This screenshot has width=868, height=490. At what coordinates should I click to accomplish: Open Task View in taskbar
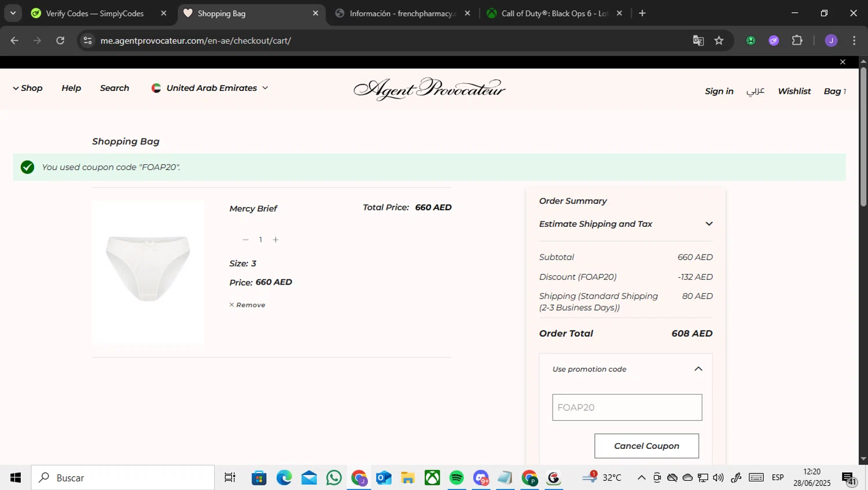(230, 478)
